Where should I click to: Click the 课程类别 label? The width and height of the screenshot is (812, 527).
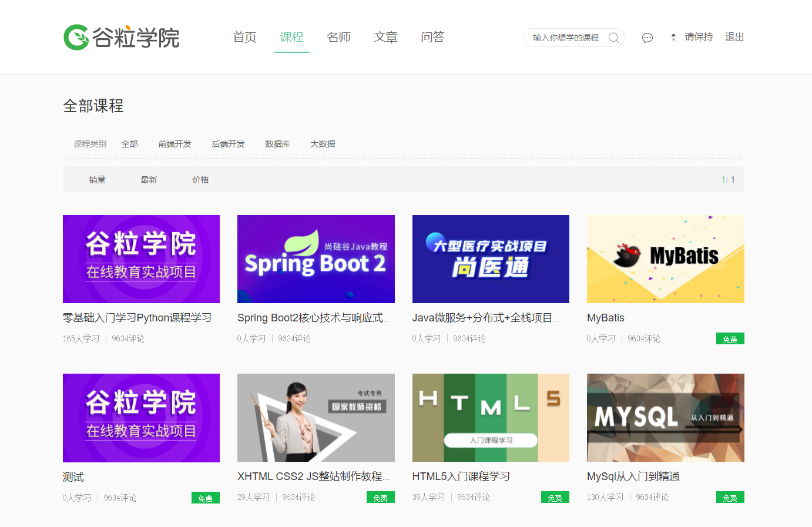(90, 144)
